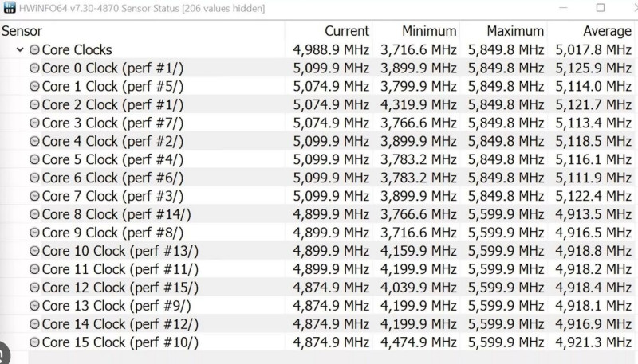The image size is (638, 364).
Task: Maximize the HWiNFO64 Sensor Status window
Action: click(x=601, y=8)
